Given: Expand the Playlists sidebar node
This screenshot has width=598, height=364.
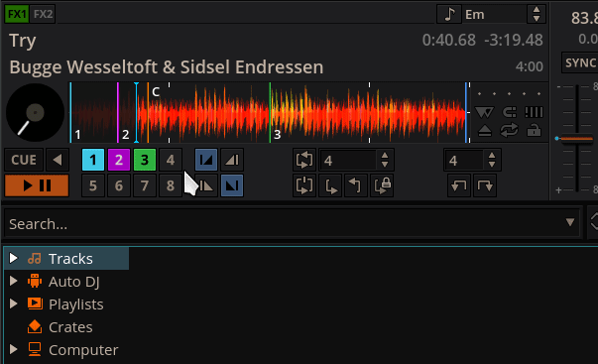Looking at the screenshot, I should pos(13,303).
